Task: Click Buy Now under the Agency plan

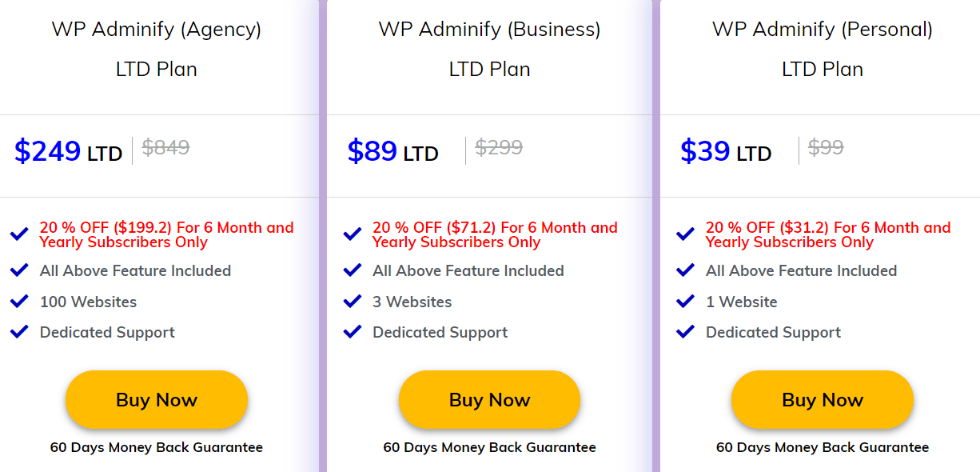Action: point(157,399)
